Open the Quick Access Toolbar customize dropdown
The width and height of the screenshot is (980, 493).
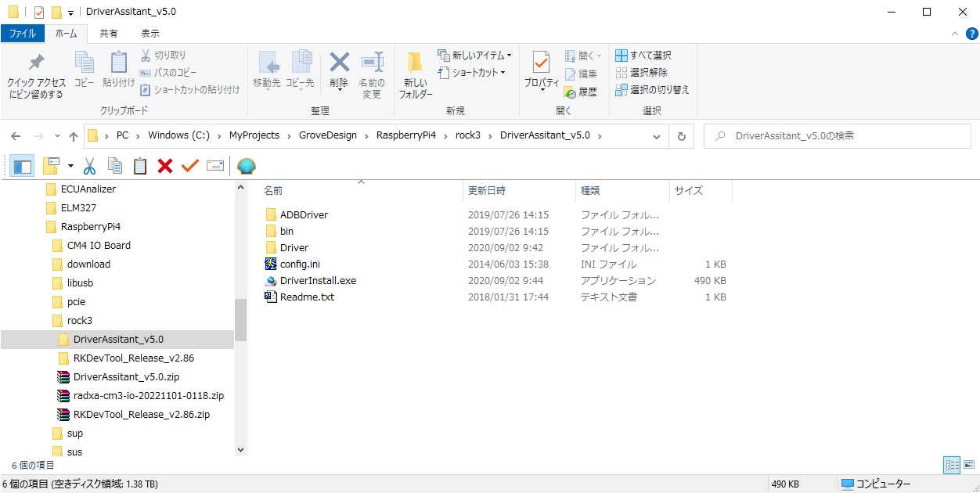[x=70, y=13]
